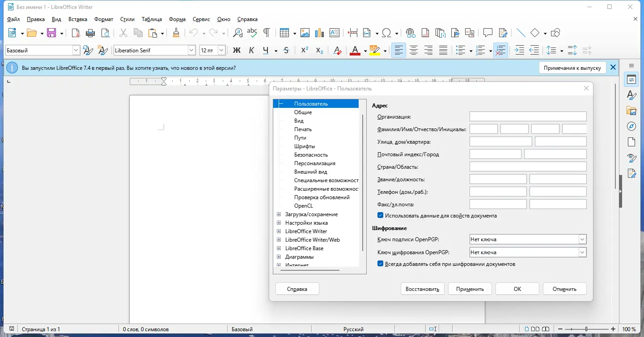Open the Navigator deck in the sidebar
Screen dimensions: 644x337
[x=631, y=126]
